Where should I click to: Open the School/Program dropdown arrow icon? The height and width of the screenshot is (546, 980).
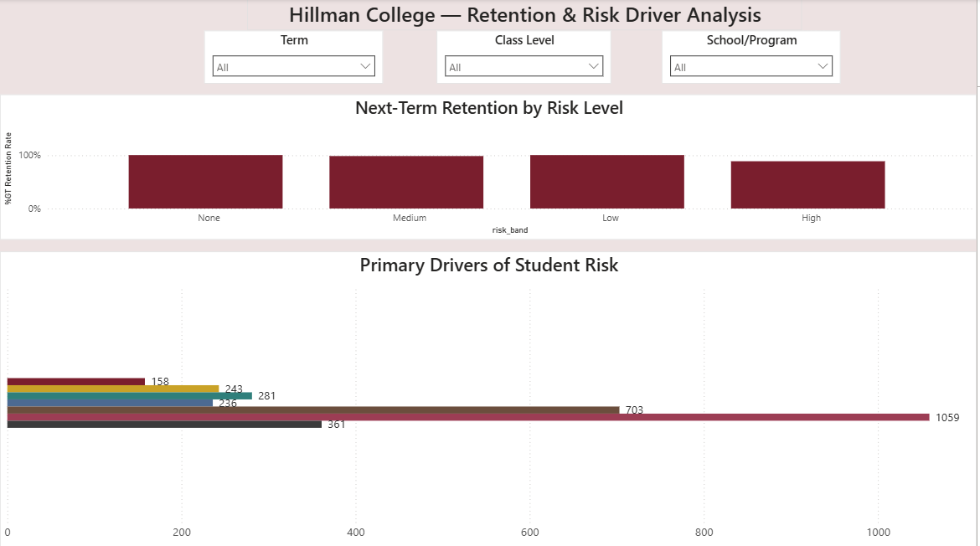[823, 65]
